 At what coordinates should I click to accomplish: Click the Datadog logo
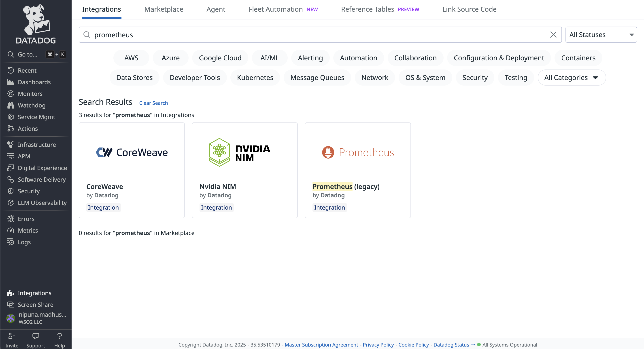(36, 24)
